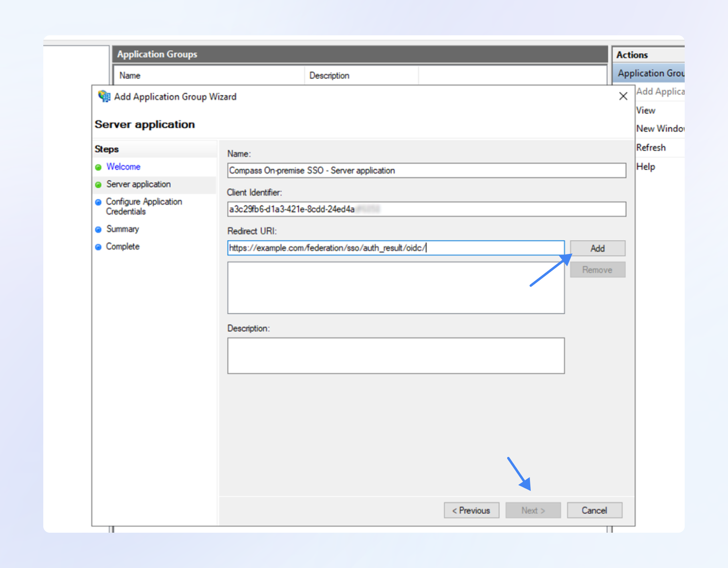Click the blue Complete step bullet
This screenshot has width=728, height=568.
(x=99, y=247)
